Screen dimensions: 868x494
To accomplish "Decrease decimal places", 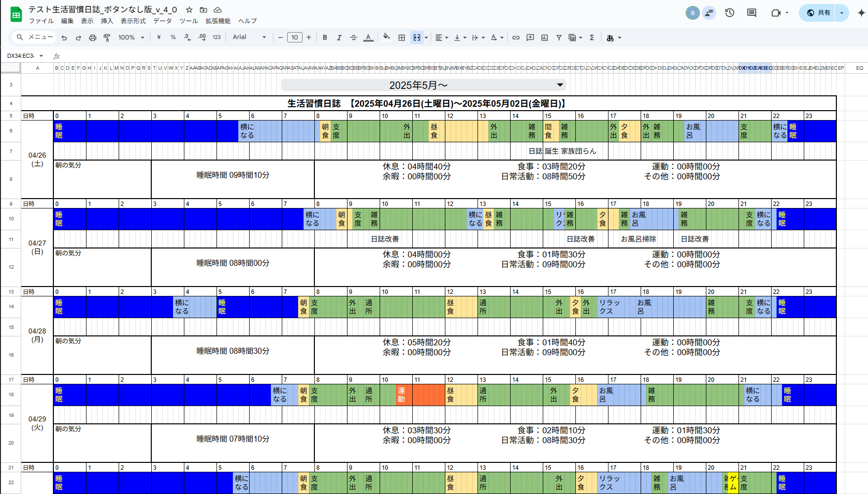I will click(187, 38).
